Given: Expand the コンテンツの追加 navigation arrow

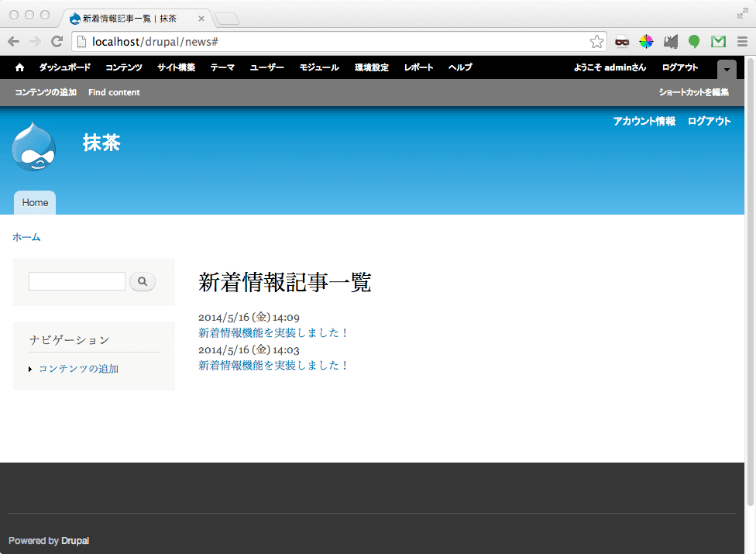Looking at the screenshot, I should (x=30, y=370).
